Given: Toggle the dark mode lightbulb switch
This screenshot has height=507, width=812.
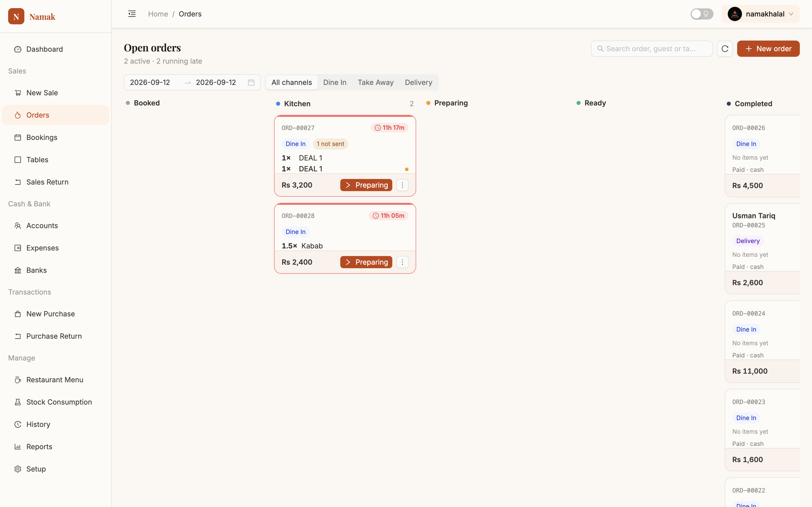Looking at the screenshot, I should (702, 14).
